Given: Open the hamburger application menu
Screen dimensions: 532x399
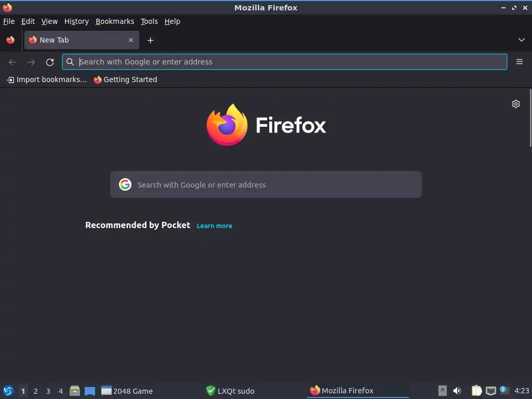Looking at the screenshot, I should [520, 62].
